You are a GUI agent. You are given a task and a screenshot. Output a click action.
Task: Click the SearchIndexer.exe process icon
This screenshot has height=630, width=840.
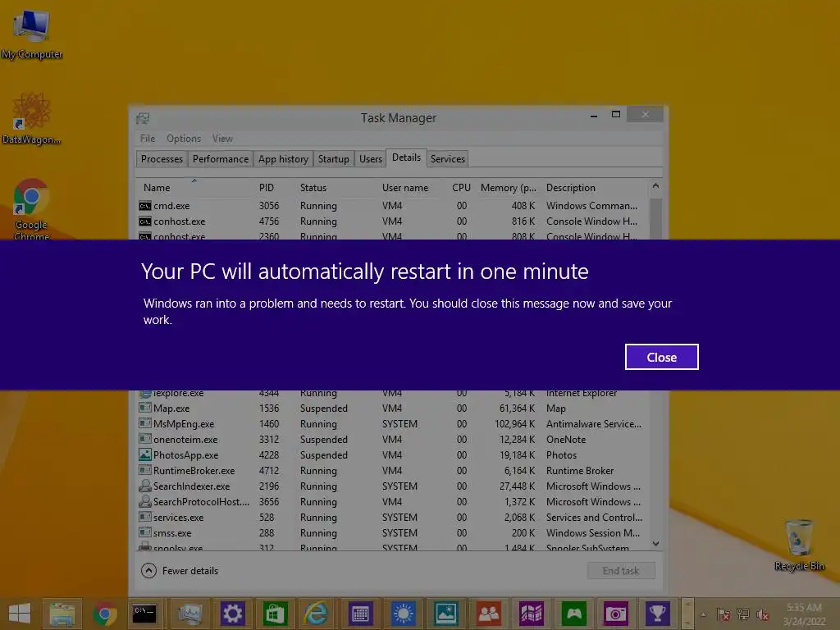pos(144,486)
